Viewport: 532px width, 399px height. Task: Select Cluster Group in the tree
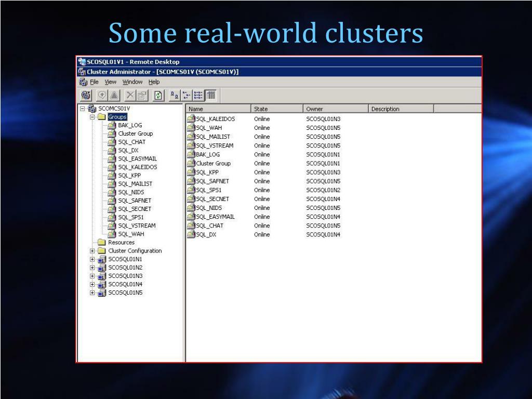click(136, 134)
